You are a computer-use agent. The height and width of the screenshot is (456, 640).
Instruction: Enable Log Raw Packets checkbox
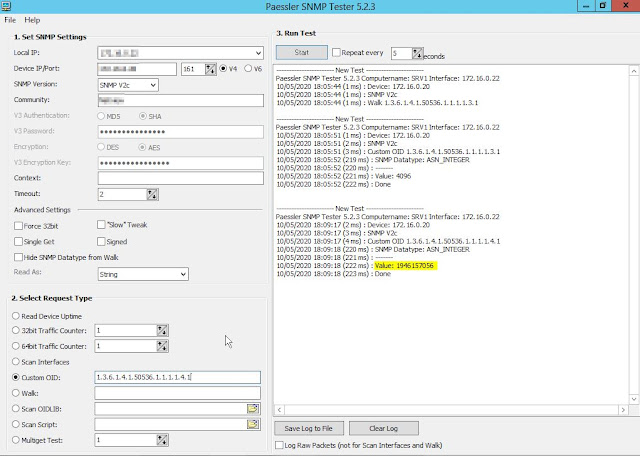(279, 445)
